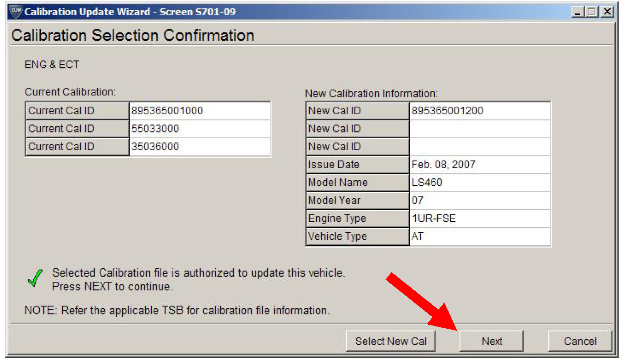The image size is (627, 364).
Task: Click the green authorization checkmark icon
Action: [35, 278]
